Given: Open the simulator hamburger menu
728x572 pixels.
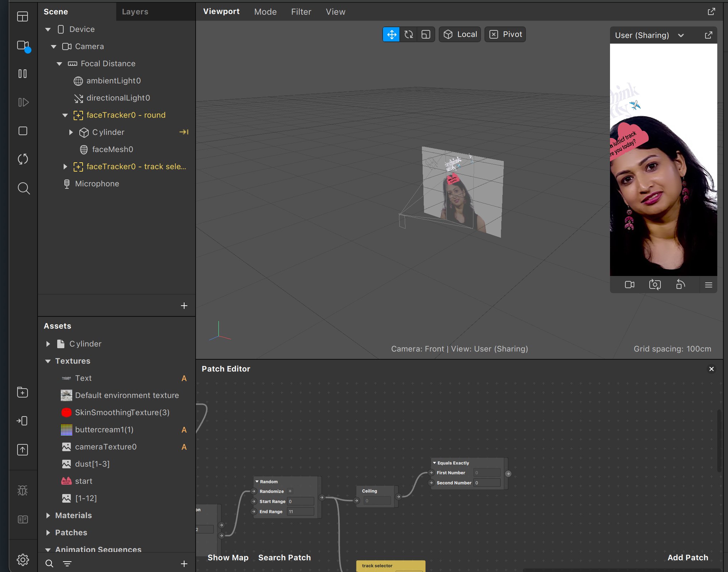Looking at the screenshot, I should (x=709, y=285).
